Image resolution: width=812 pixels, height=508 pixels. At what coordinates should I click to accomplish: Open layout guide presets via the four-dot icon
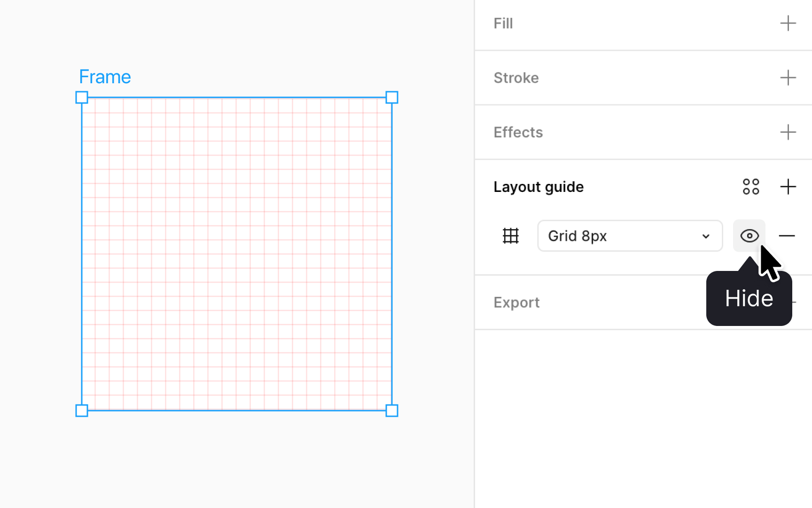(751, 187)
